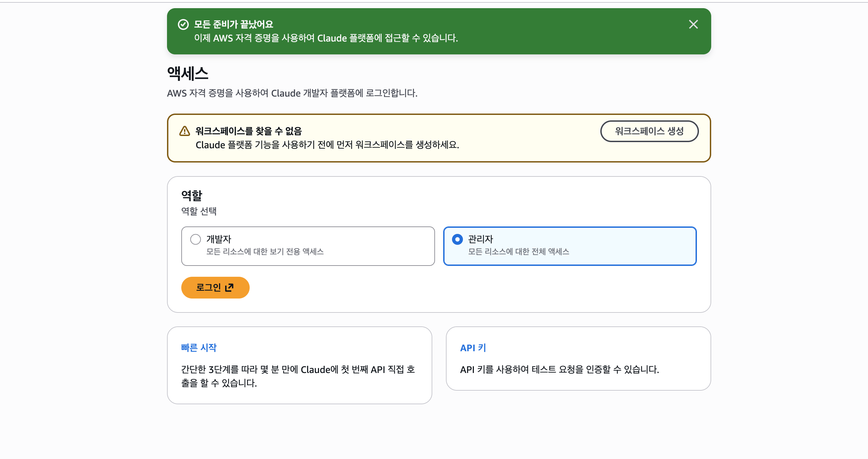Dismiss the green success banner

(693, 24)
